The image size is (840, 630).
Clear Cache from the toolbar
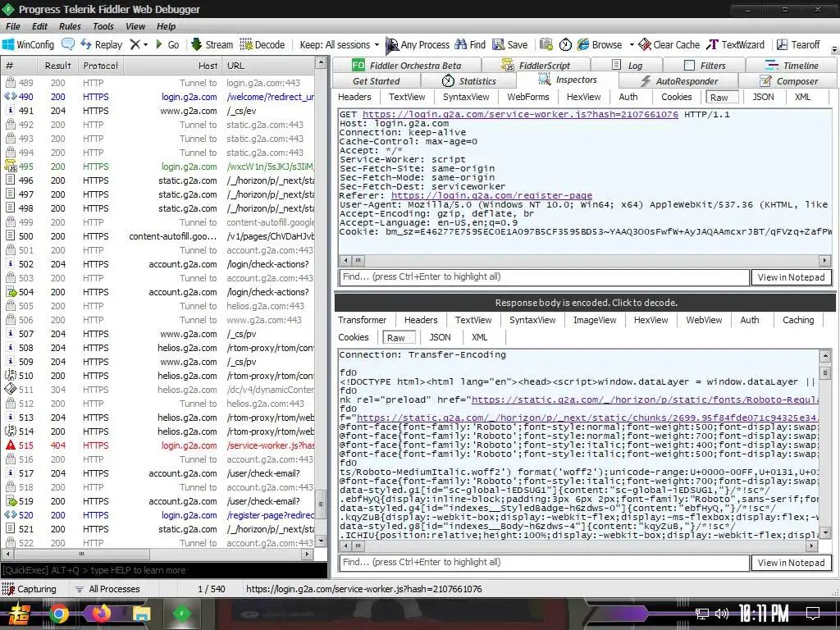(x=669, y=44)
